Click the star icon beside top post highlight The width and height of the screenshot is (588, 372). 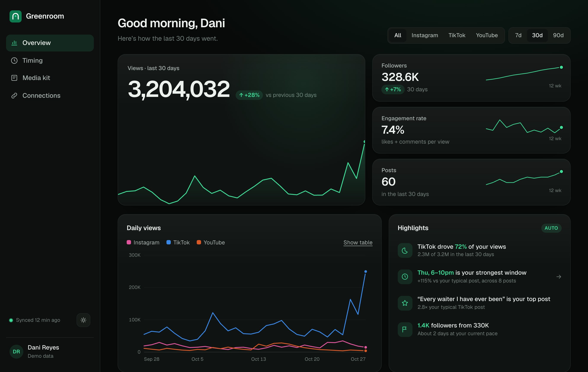pos(405,303)
